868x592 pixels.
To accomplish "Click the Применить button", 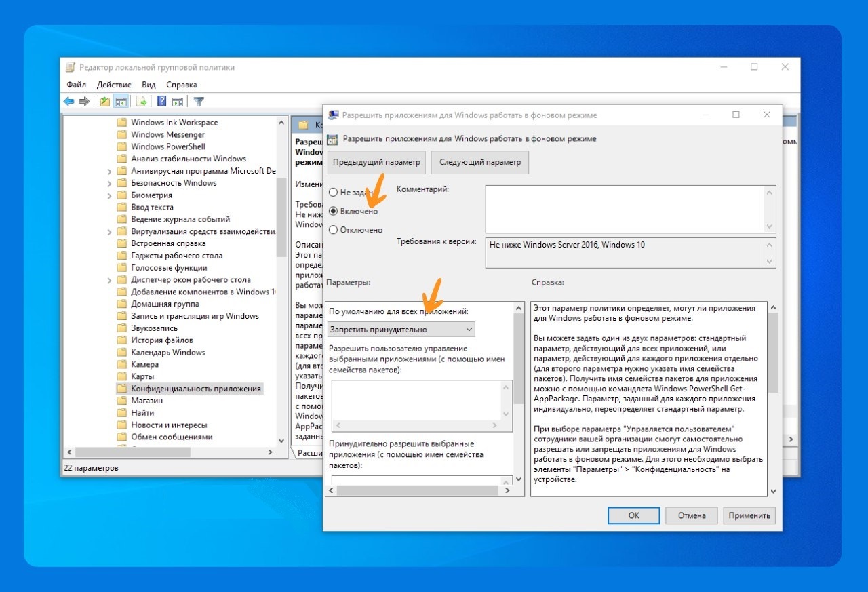I will pyautogui.click(x=749, y=515).
